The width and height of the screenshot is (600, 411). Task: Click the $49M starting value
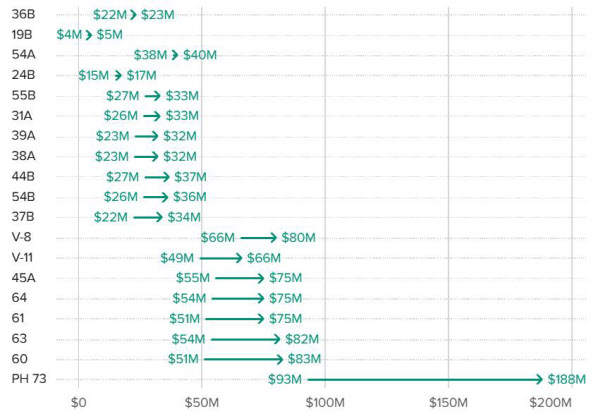[178, 258]
